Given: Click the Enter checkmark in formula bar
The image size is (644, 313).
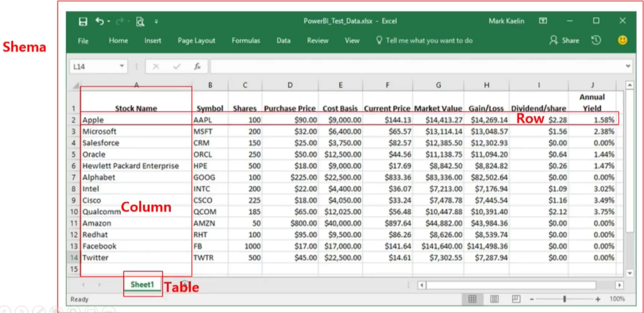Looking at the screenshot, I should [177, 67].
